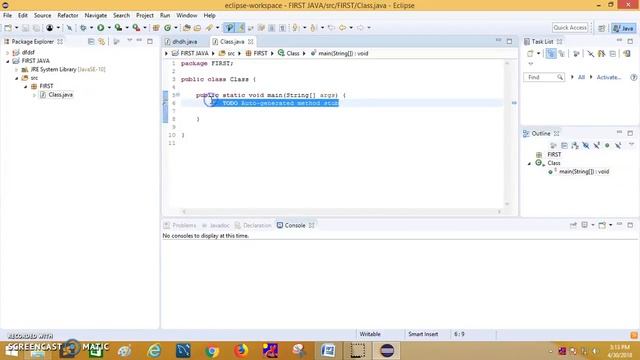Click New Java Class icon
Image resolution: width=640 pixels, height=360 pixels.
pos(167,28)
